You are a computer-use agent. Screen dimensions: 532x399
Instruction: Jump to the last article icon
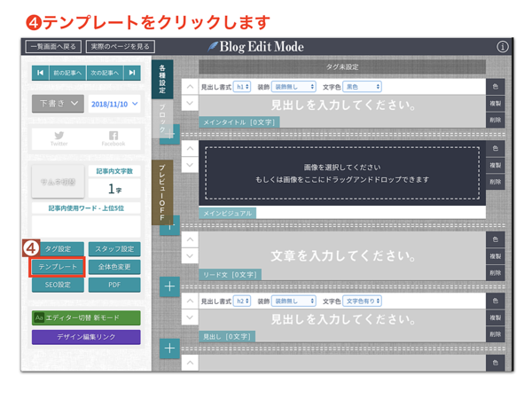pyautogui.click(x=132, y=73)
